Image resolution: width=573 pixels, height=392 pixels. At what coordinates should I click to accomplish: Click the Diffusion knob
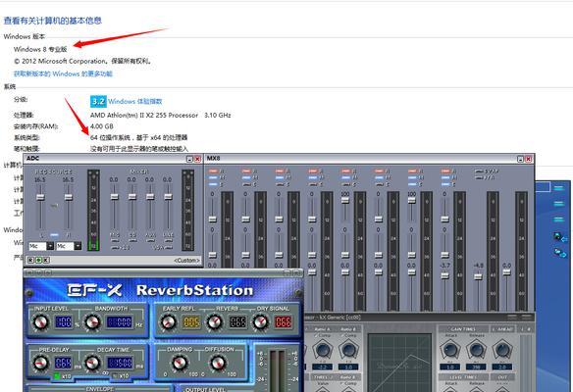(x=218, y=363)
